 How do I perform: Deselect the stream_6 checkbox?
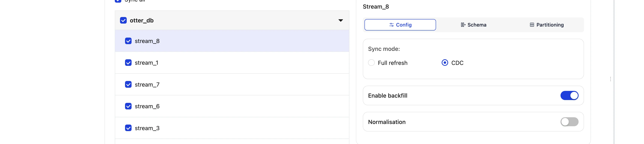click(128, 106)
